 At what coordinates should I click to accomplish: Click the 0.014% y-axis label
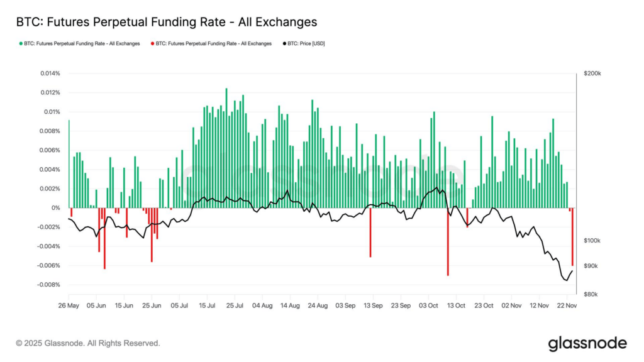pyautogui.click(x=49, y=74)
